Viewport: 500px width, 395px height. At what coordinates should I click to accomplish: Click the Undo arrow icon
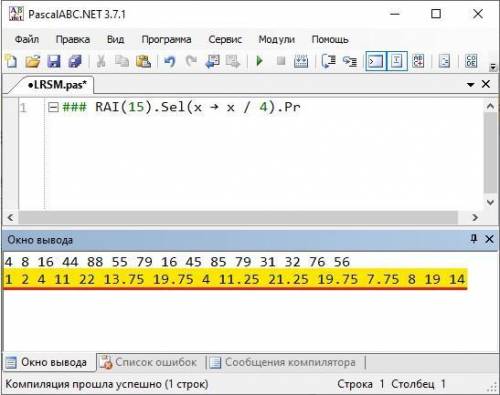(170, 61)
